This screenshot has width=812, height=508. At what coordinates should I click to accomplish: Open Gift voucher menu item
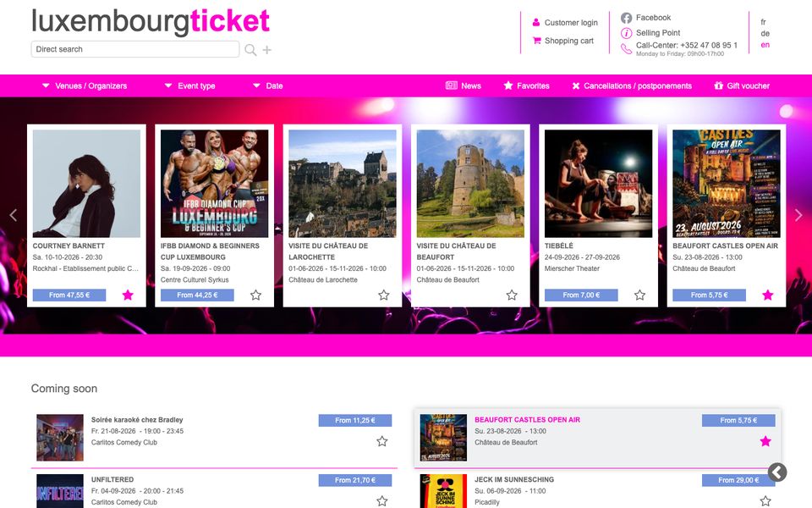[742, 86]
